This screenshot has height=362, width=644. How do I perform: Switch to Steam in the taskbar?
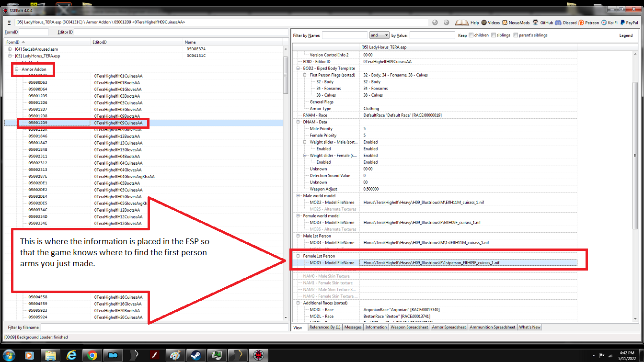(196, 355)
